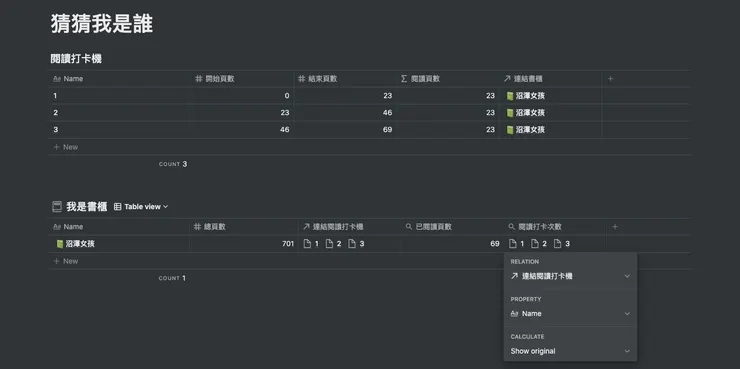Click the book icon beside 我是書櫃 title
This screenshot has width=740, height=369.
point(57,207)
